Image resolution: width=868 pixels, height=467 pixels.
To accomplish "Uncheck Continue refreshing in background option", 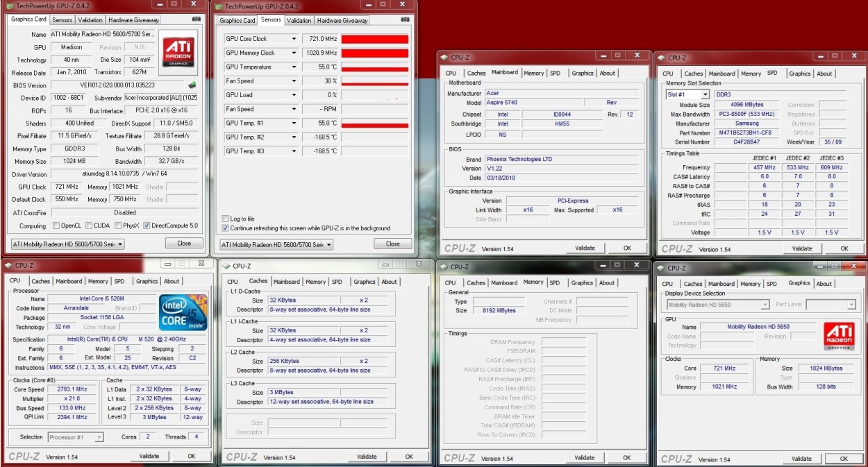I will [225, 228].
